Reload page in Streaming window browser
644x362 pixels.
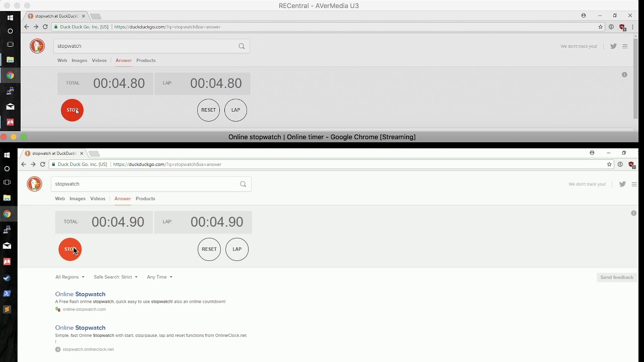pos(43,164)
